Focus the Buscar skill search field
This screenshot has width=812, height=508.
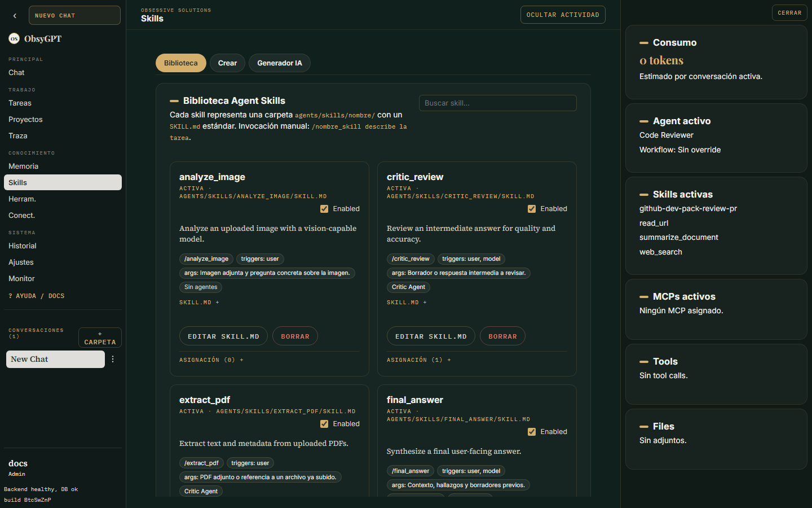(x=498, y=103)
